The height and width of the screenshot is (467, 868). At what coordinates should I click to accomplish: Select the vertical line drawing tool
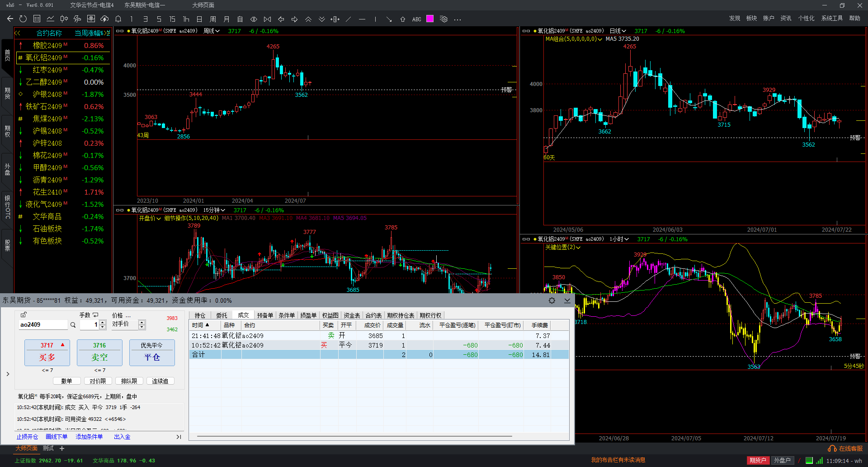tap(375, 19)
